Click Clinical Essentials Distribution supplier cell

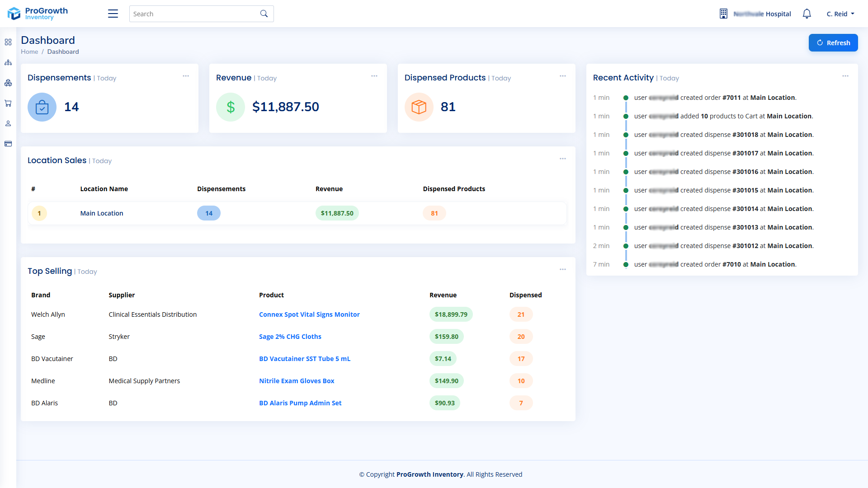coord(153,314)
